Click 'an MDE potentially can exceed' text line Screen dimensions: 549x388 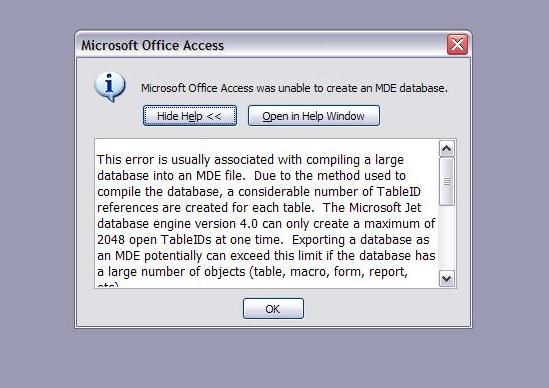click(x=266, y=256)
